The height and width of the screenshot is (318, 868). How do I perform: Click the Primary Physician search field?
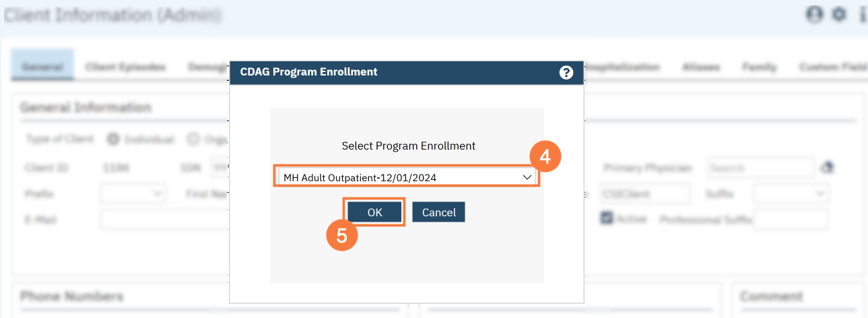click(760, 168)
